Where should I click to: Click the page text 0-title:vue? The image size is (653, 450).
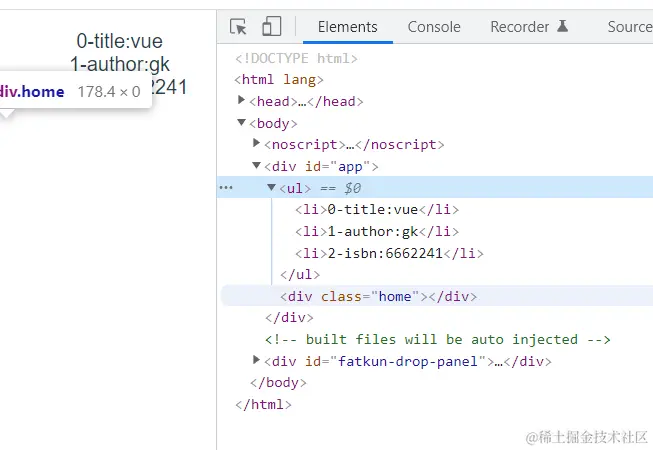[120, 41]
